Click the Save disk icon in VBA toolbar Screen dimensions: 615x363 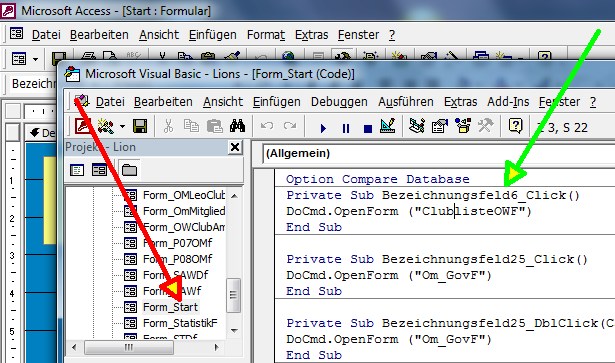140,127
